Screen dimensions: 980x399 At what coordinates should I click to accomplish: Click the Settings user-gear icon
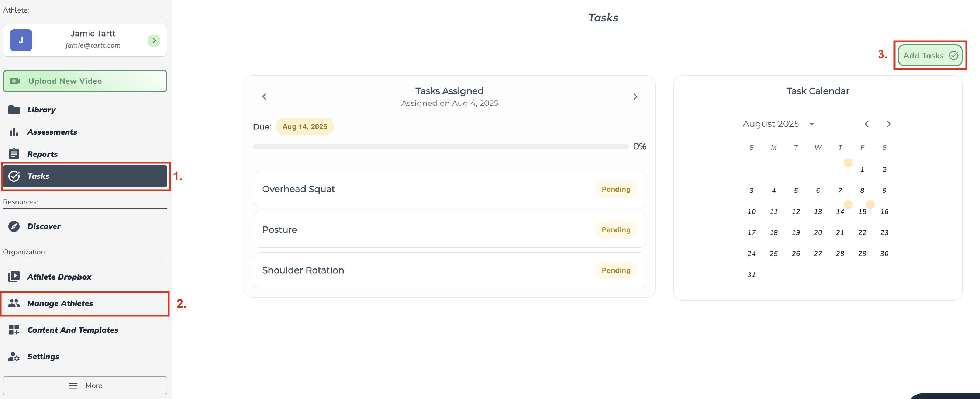14,356
